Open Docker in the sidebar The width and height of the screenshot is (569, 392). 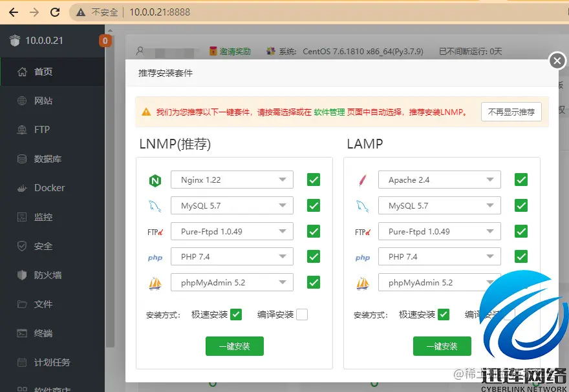tap(52, 188)
